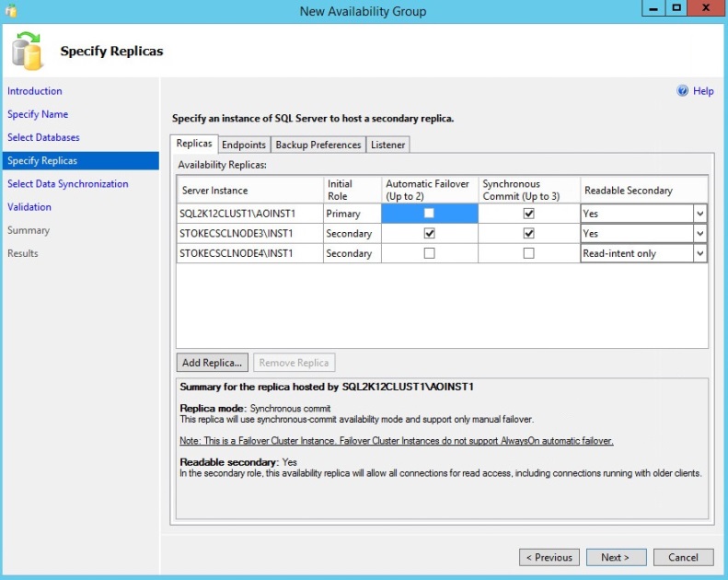The image size is (728, 580).
Task: Toggle Synchronous Commit for SQL2K12CLUST1\AOINST1
Action: coord(528,213)
